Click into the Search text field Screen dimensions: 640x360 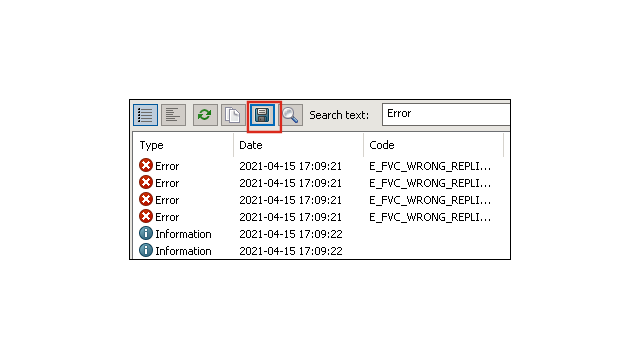[x=446, y=114]
